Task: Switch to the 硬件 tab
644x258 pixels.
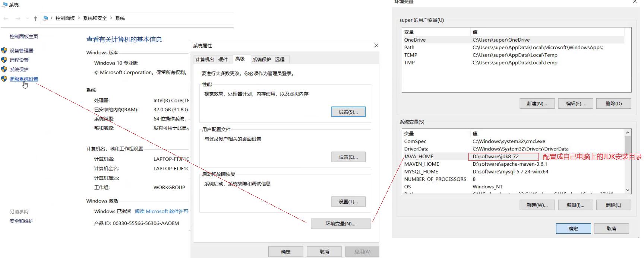Action: pyautogui.click(x=223, y=60)
